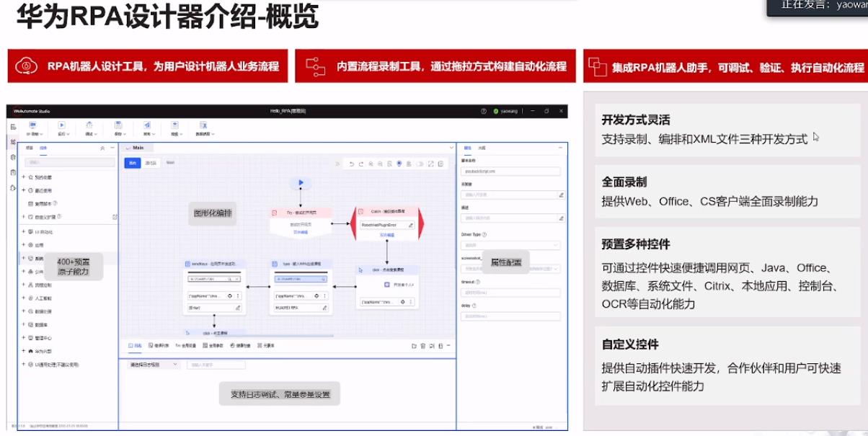Click the 发布 publish icon in toolbar

tap(148, 125)
